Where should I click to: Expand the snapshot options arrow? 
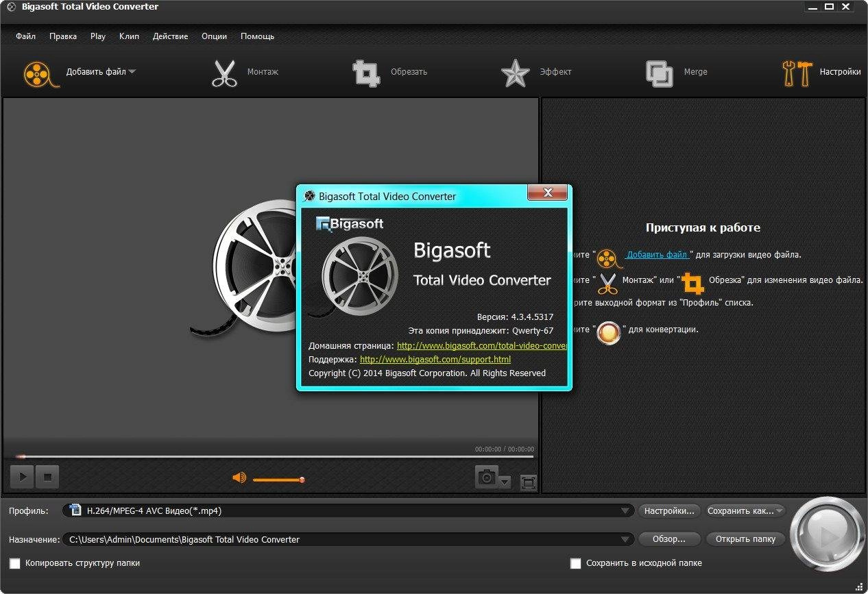[505, 482]
